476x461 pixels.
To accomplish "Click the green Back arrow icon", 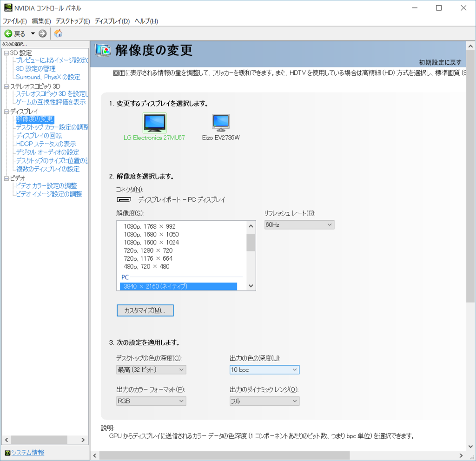I will [8, 33].
